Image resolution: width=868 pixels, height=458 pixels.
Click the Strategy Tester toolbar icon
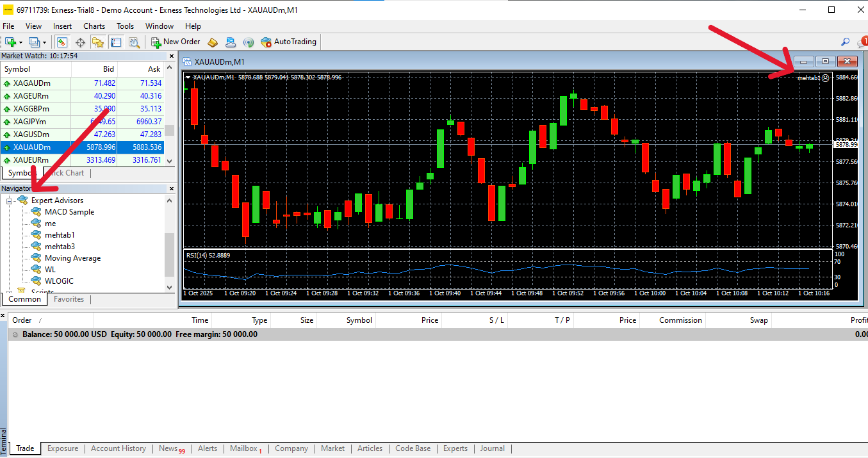tap(134, 42)
